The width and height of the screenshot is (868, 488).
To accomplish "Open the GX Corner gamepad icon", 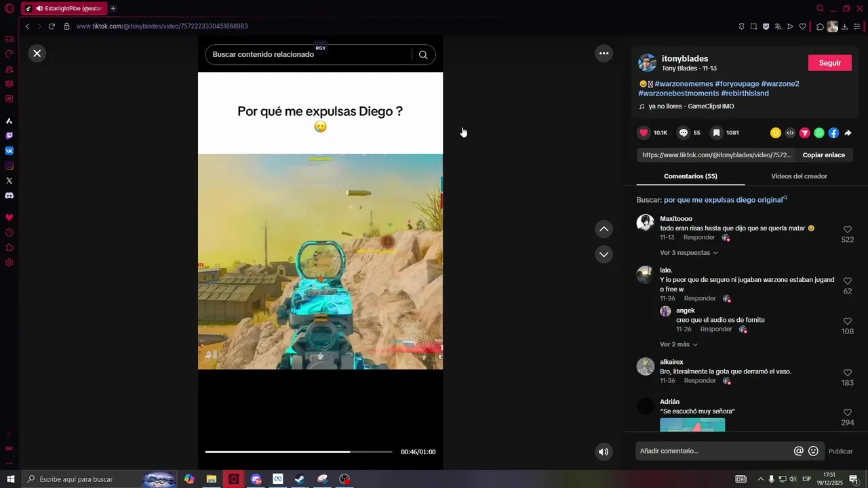I will pyautogui.click(x=9, y=39).
